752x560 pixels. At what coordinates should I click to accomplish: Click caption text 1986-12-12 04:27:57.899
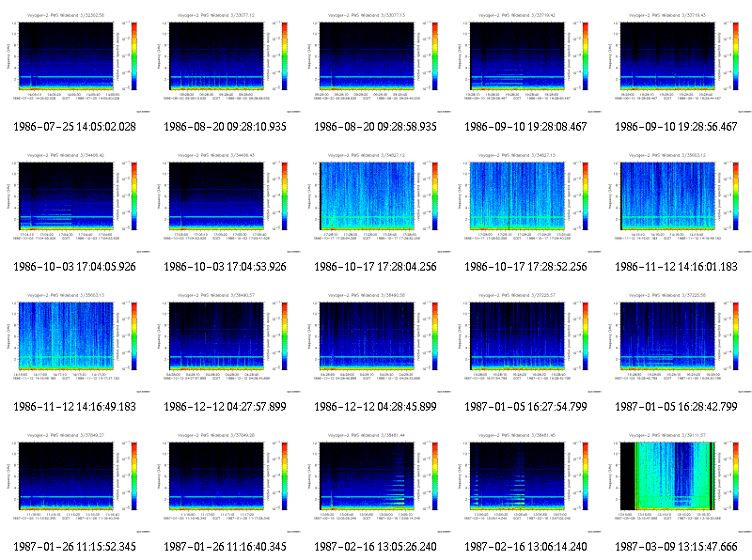[x=225, y=407]
